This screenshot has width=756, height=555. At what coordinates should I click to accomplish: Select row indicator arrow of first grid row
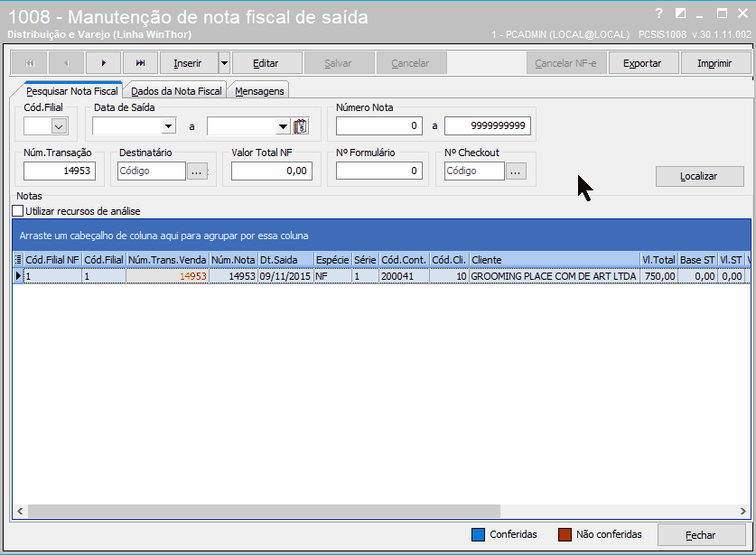pos(18,276)
